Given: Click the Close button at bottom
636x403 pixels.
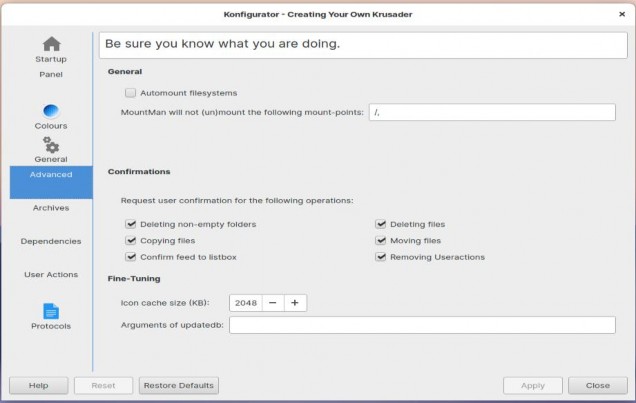Looking at the screenshot, I should tap(598, 386).
